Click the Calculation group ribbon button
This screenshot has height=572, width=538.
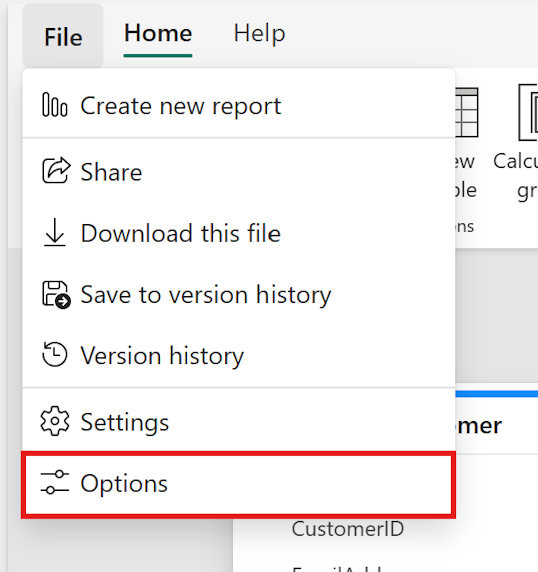coord(515,142)
